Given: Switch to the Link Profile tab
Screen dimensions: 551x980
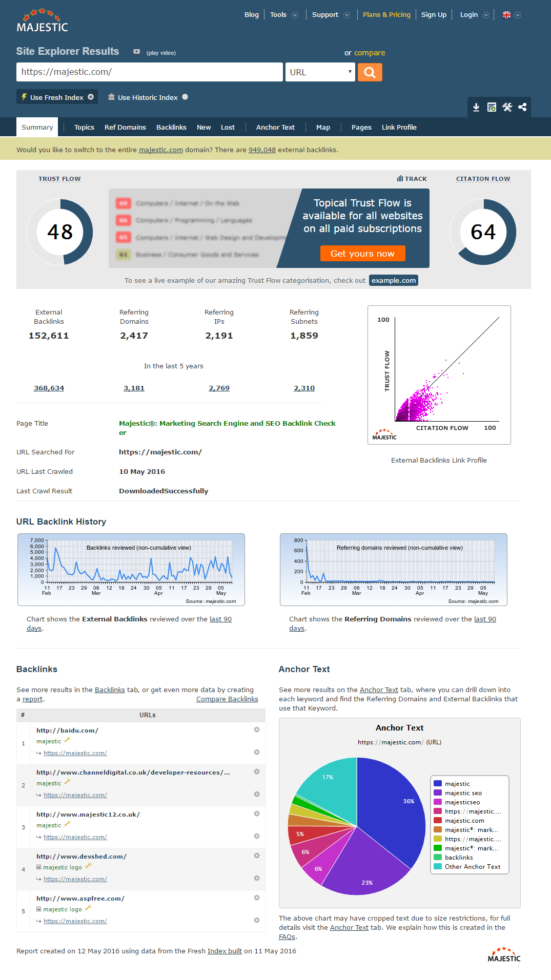Looking at the screenshot, I should coord(399,128).
